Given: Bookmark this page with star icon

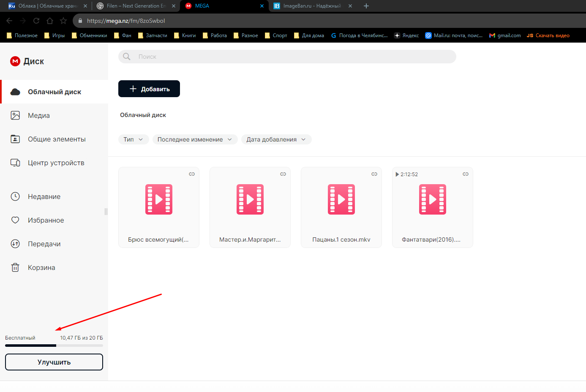Looking at the screenshot, I should [x=63, y=21].
